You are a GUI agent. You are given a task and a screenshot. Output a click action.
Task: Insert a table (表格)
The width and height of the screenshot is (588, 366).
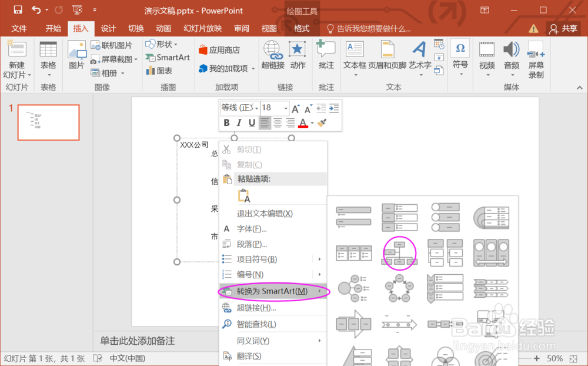(48, 59)
